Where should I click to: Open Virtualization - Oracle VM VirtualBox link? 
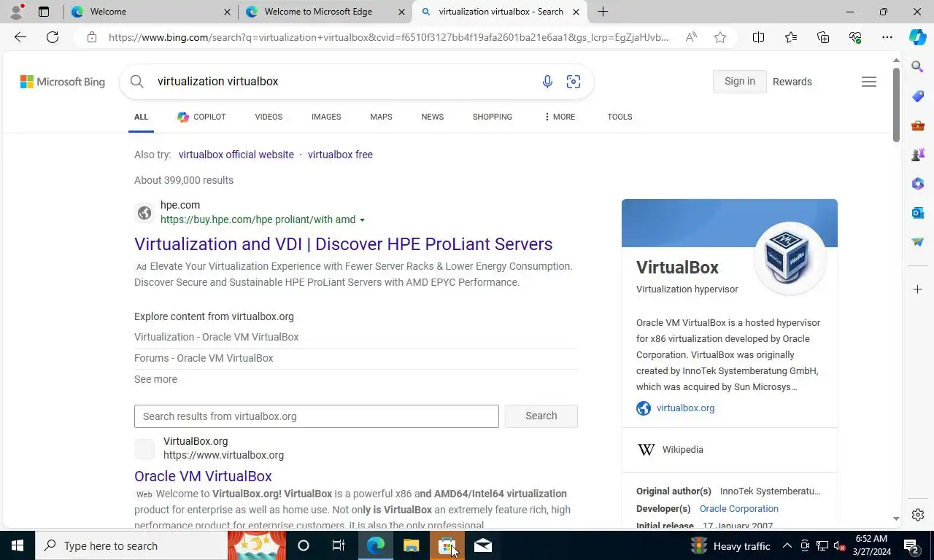click(217, 337)
